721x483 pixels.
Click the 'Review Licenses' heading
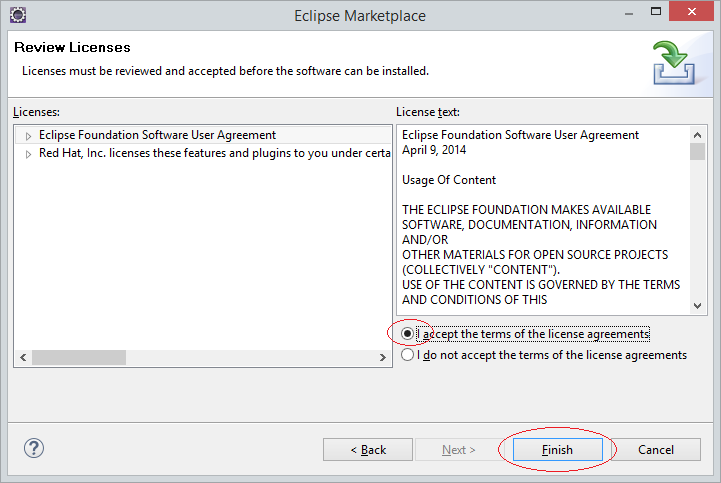72,47
